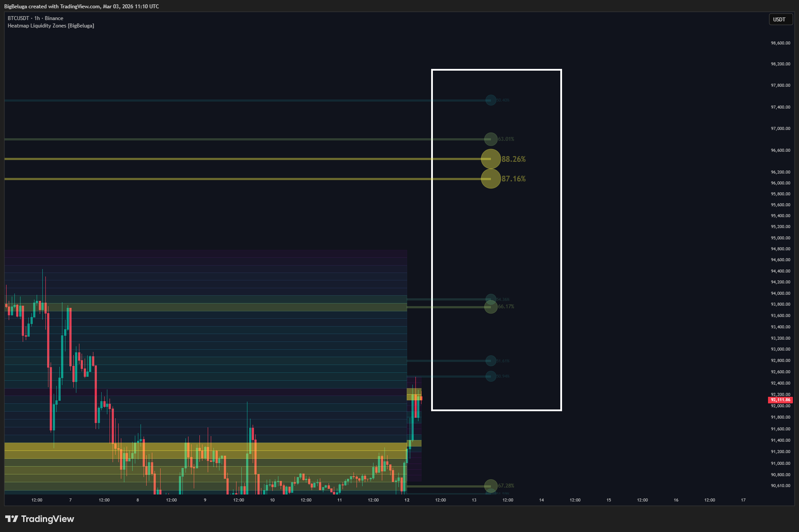Click the 67.28% liquidity marker
The image size is (799, 532).
[x=491, y=486]
